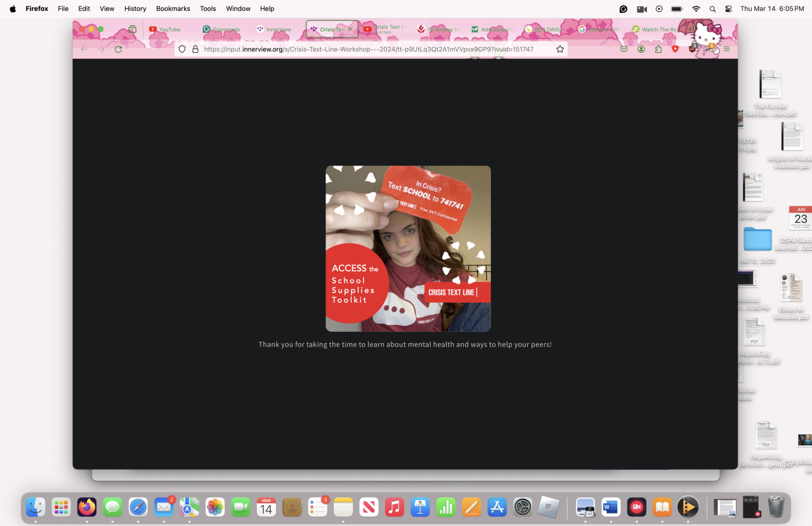
Task: Open the Extensions puzzle-piece icon
Action: (658, 49)
